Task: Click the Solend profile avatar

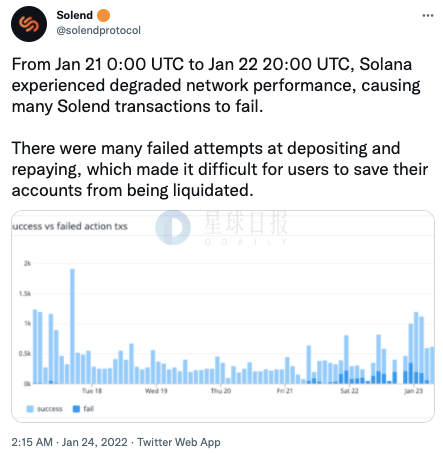Action: point(29,24)
